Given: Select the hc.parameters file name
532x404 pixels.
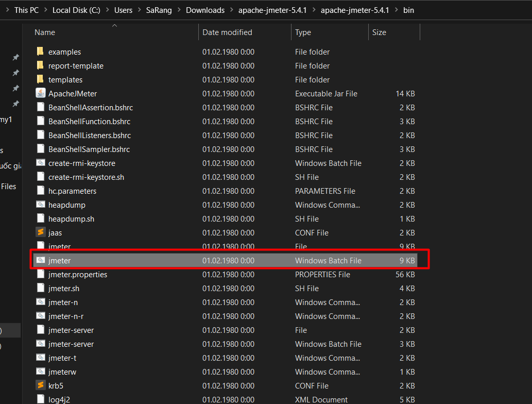Looking at the screenshot, I should point(72,191).
